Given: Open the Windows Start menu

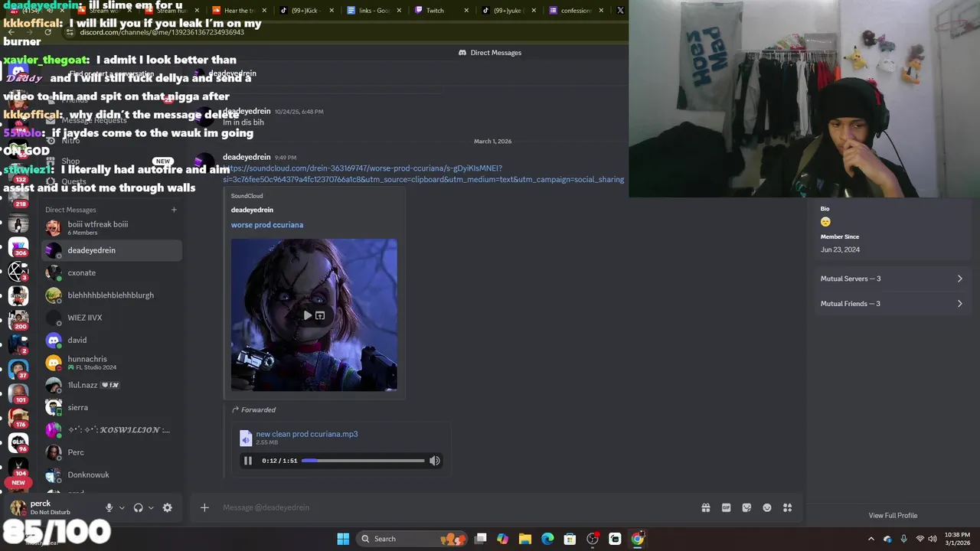Looking at the screenshot, I should 343,539.
